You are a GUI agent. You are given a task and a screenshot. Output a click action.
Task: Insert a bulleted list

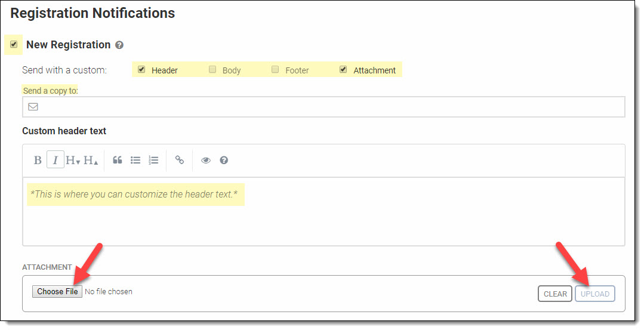(135, 160)
